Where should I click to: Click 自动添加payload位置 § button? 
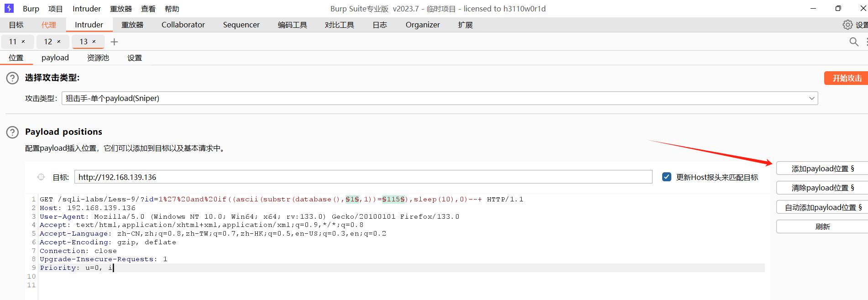point(822,207)
